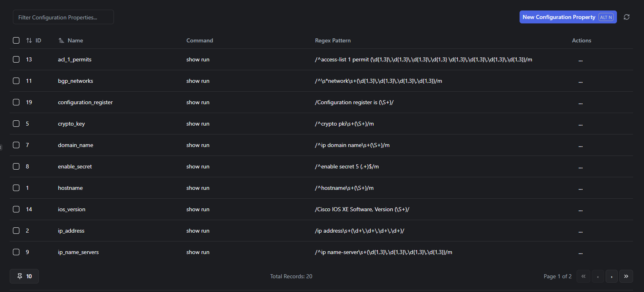
Task: Click the refresh table icon
Action: click(627, 17)
